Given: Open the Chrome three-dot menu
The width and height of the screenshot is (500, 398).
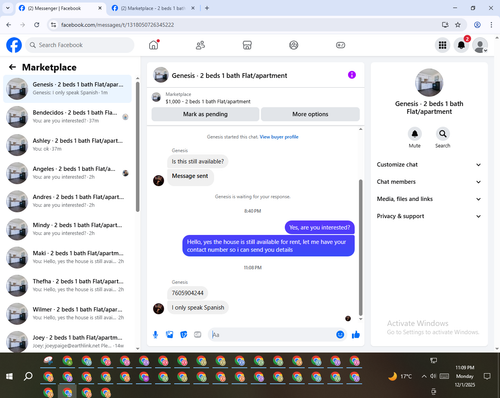Looking at the screenshot, I should coord(491,25).
